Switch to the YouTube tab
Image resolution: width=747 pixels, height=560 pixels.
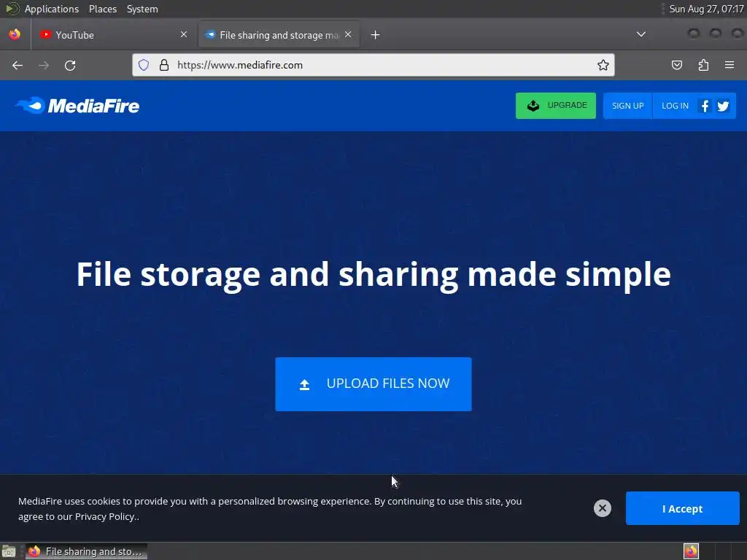[x=113, y=35]
